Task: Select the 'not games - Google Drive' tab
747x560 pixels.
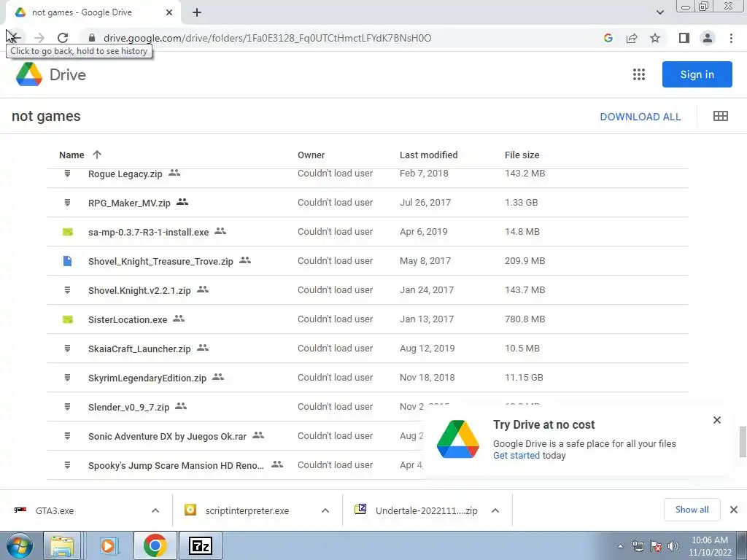Action: (93, 12)
